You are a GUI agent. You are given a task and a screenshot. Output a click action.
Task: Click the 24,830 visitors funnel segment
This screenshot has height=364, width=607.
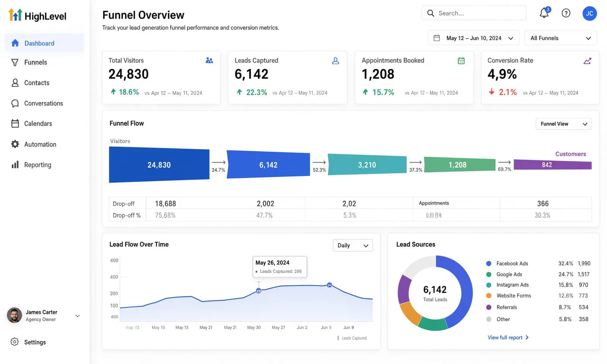click(x=159, y=165)
